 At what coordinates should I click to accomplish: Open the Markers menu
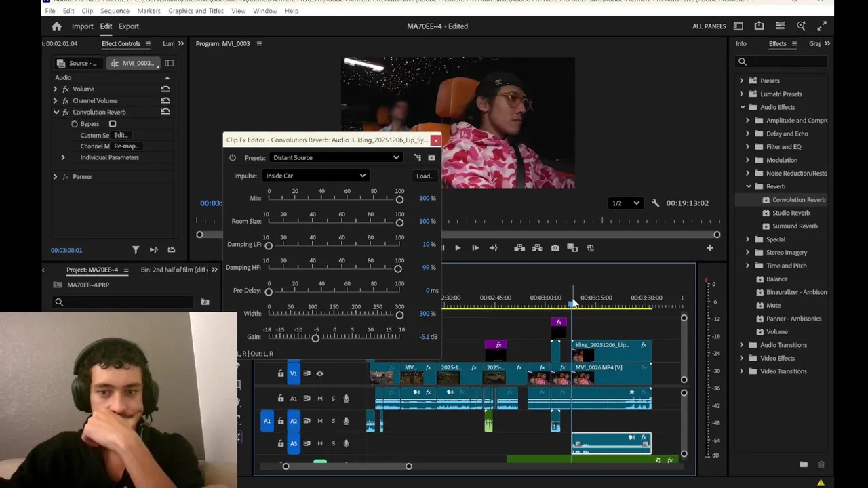pos(149,11)
